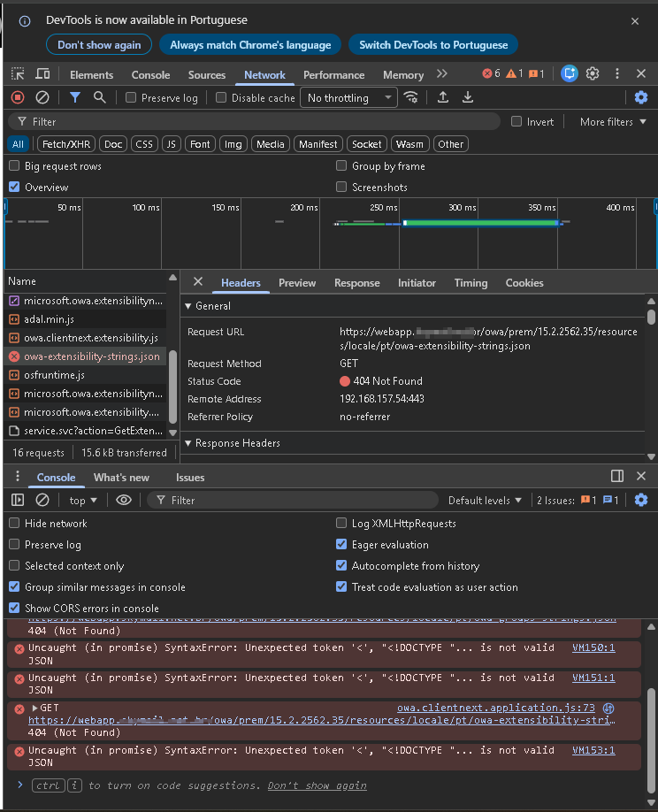Screen dimensions: 658x812
Task: Stop recording the network log
Action: [x=18, y=97]
